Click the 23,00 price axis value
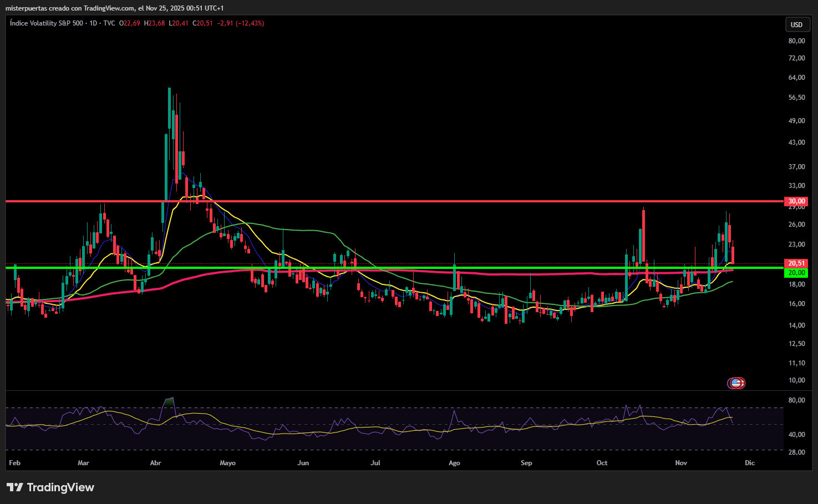818x504 pixels. click(796, 245)
